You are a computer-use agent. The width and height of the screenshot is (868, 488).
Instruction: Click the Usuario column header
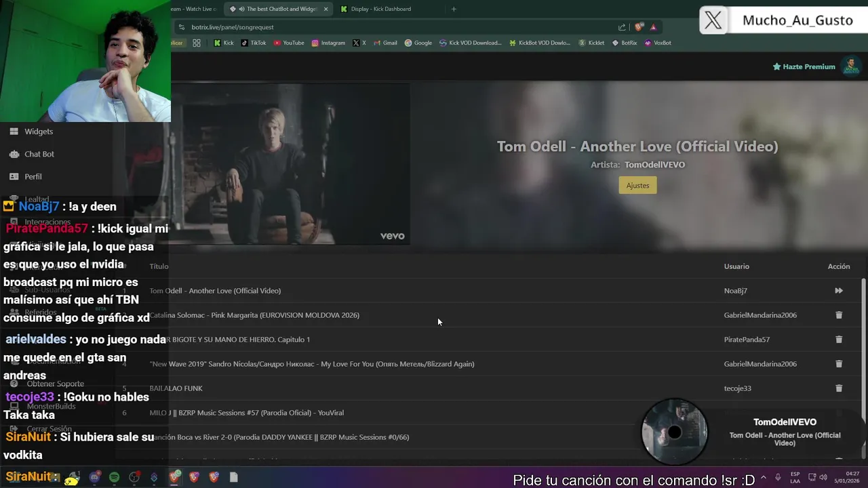(x=736, y=266)
